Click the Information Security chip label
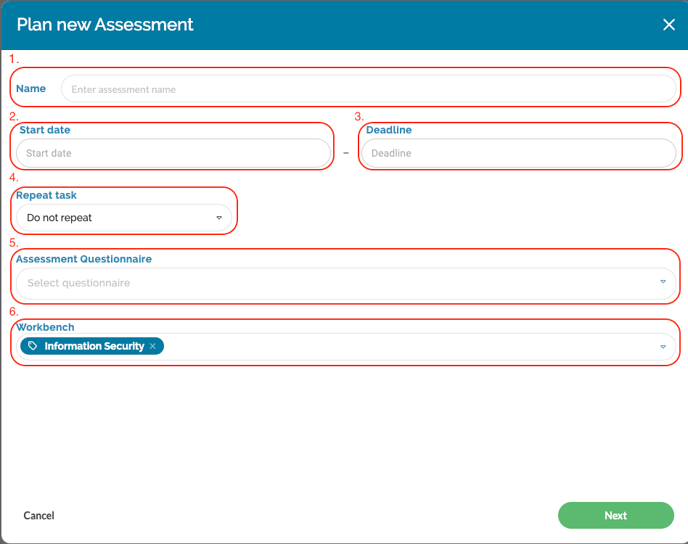688x544 pixels. pos(94,346)
